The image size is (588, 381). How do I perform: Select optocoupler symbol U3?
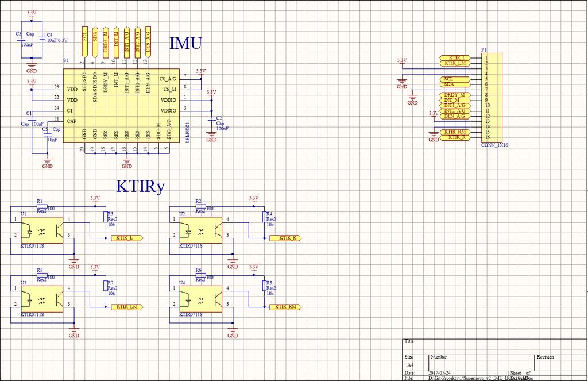point(41,299)
